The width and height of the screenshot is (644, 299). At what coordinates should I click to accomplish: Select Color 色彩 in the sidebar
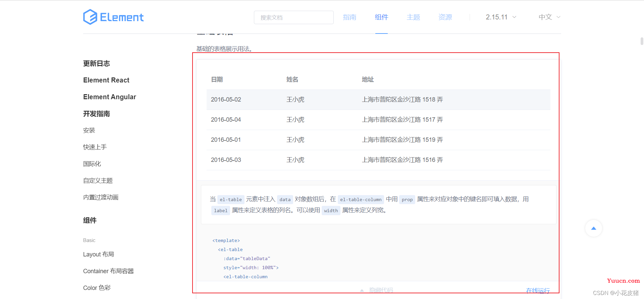click(x=97, y=288)
